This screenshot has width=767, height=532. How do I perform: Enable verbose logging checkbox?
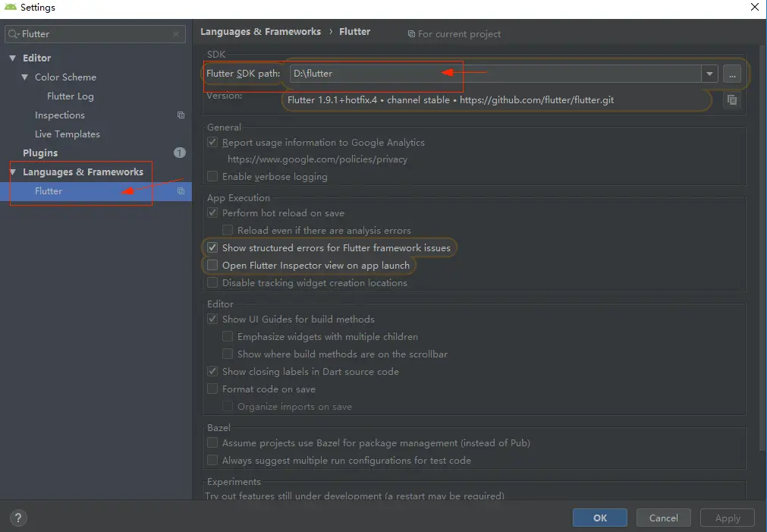point(212,176)
